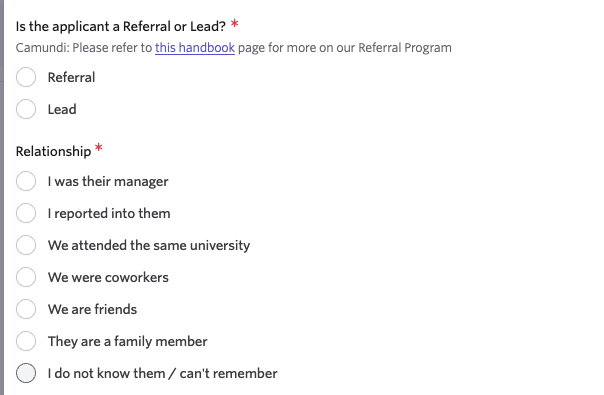Open the 'this handbook' link
Image resolution: width=604 pixels, height=395 pixels.
(x=195, y=48)
